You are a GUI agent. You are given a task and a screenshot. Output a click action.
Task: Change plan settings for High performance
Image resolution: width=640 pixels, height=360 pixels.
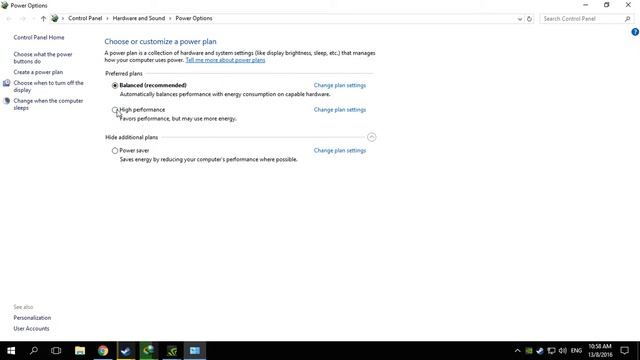pos(340,110)
